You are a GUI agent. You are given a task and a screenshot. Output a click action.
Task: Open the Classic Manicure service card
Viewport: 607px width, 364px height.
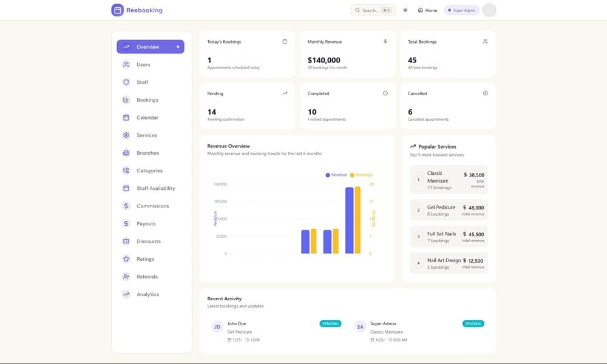(x=449, y=180)
